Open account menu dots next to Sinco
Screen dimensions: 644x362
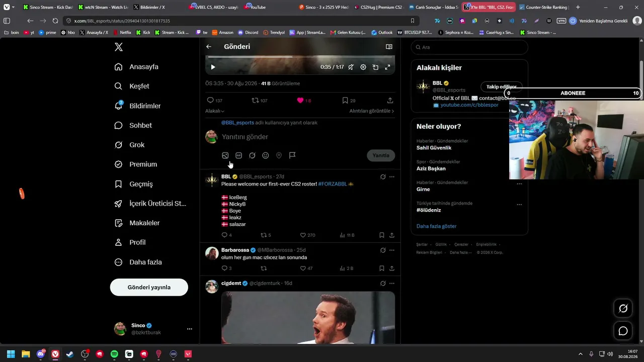coord(190,329)
